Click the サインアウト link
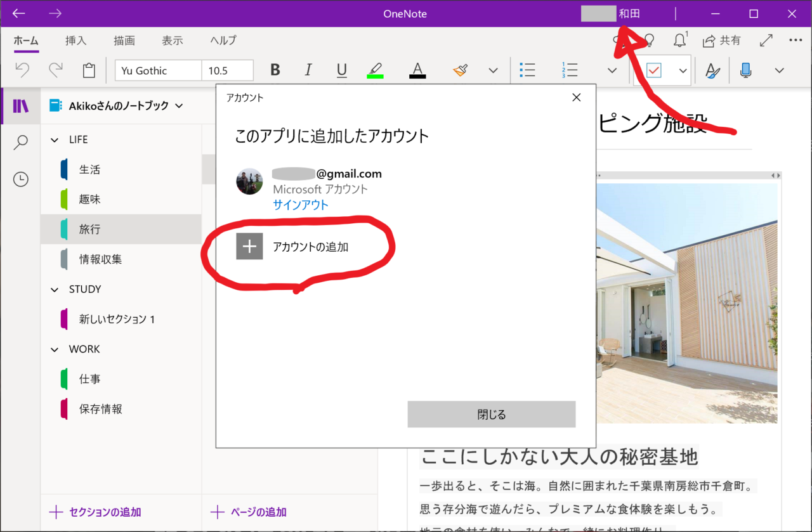 [301, 205]
